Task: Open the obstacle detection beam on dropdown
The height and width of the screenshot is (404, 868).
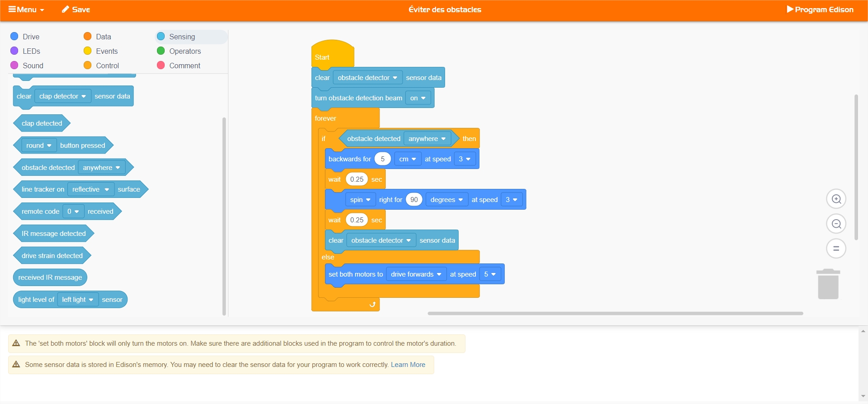Action: click(418, 98)
